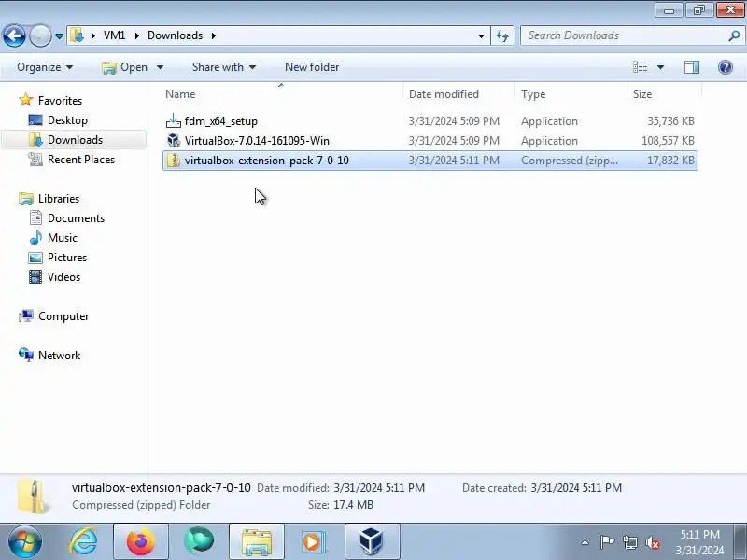Screen dimensions: 747x560
Task: Open the Organize menu
Action: [45, 67]
